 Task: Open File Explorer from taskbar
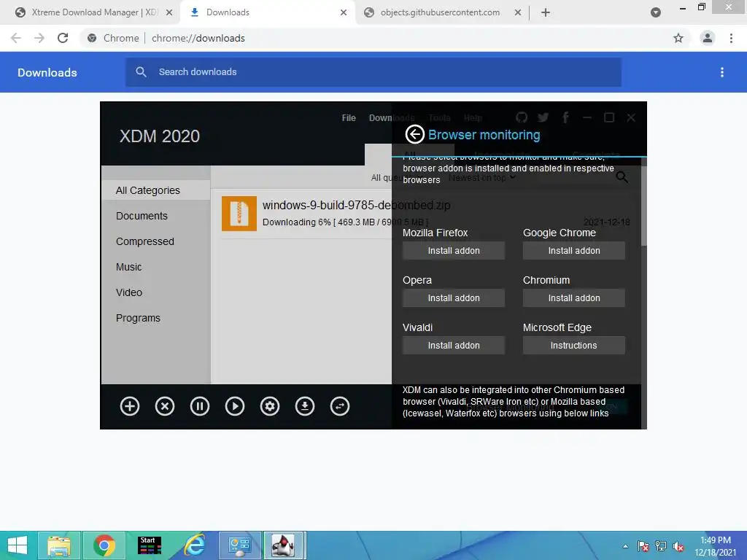[58, 545]
